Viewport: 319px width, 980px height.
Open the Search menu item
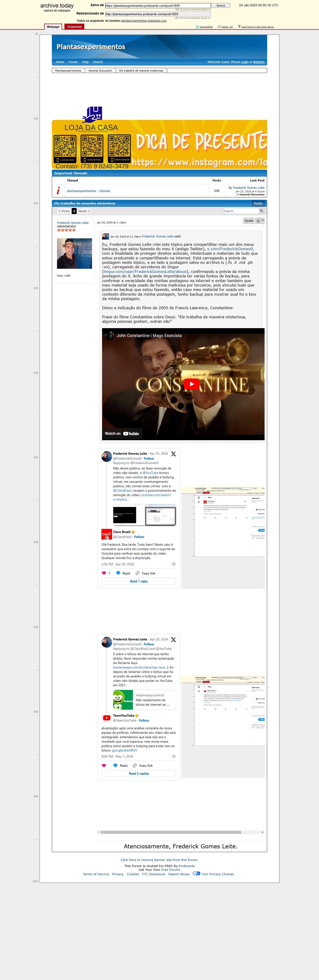click(98, 62)
